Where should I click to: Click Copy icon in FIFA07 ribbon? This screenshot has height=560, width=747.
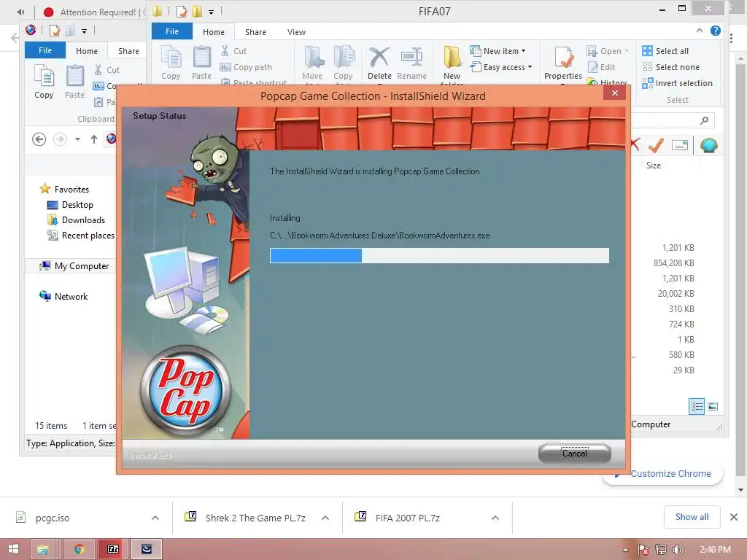point(171,63)
